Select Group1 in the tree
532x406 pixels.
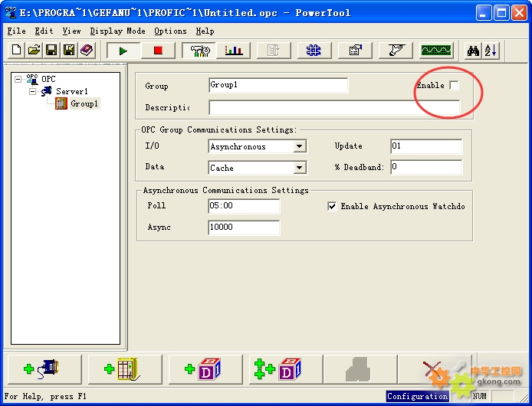(84, 103)
